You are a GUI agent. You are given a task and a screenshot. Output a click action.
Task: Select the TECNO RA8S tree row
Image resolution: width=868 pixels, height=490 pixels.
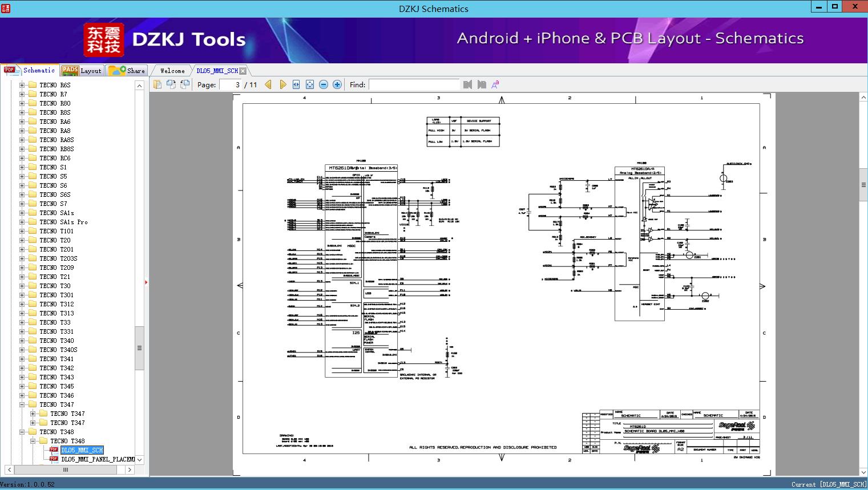point(56,140)
